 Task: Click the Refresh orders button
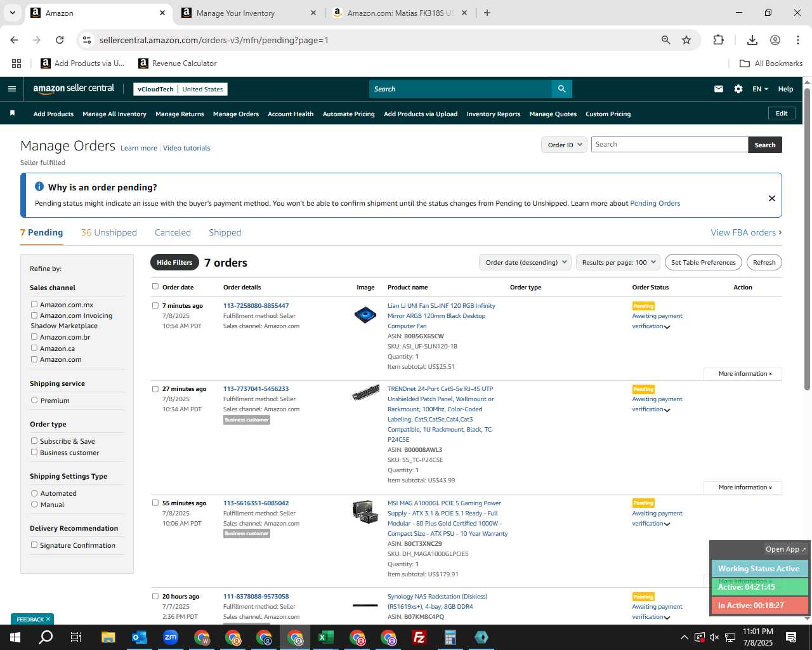click(x=764, y=262)
